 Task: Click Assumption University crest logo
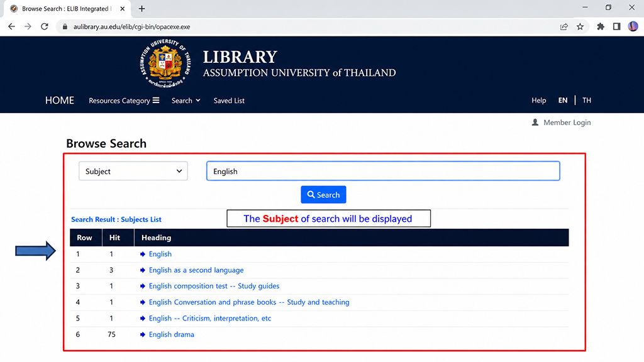coord(165,63)
